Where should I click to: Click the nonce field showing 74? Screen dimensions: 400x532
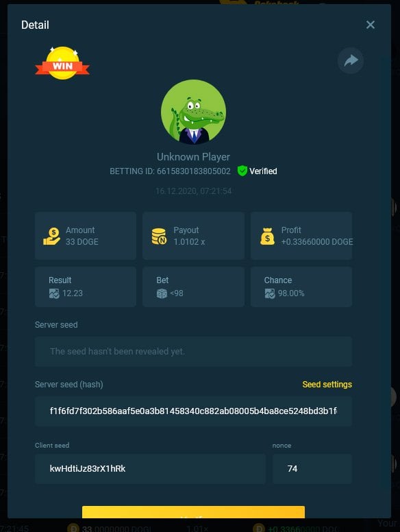coord(312,468)
